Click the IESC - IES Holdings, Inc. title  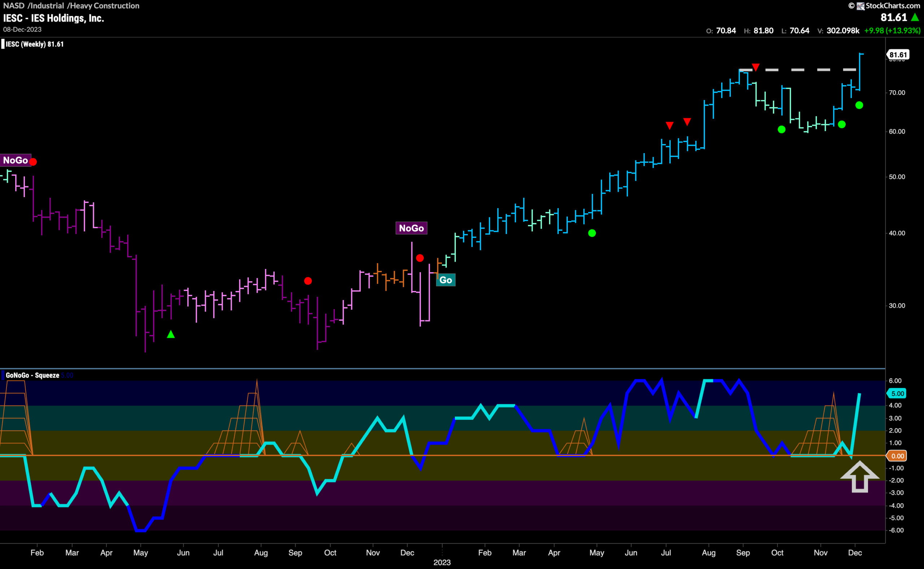[x=53, y=18]
